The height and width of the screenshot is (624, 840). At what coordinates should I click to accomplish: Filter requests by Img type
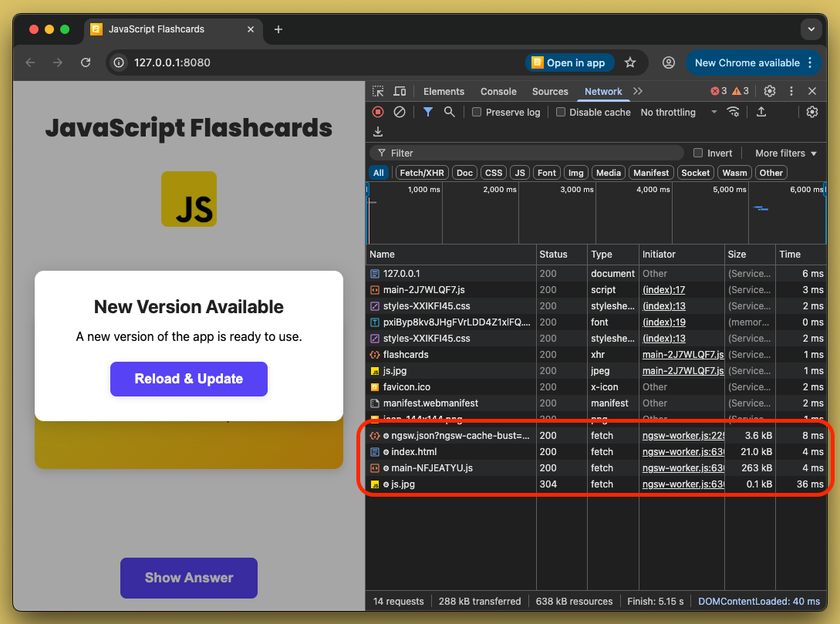(576, 173)
